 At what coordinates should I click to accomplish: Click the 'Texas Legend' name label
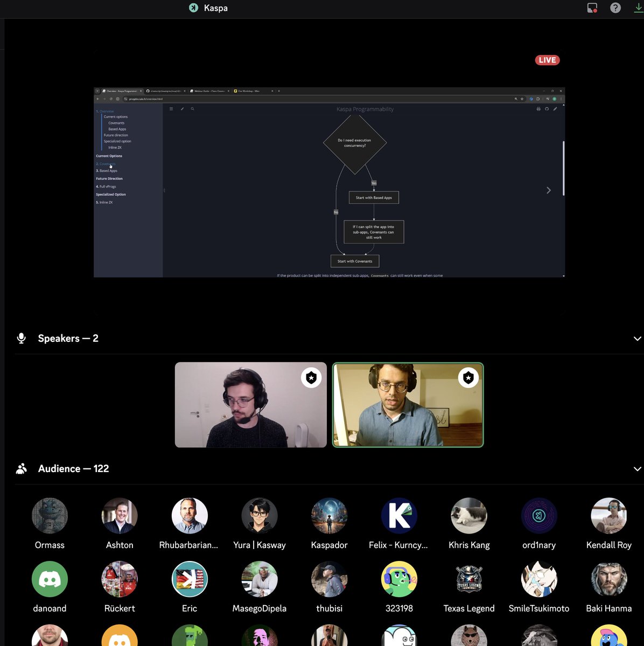(x=469, y=608)
